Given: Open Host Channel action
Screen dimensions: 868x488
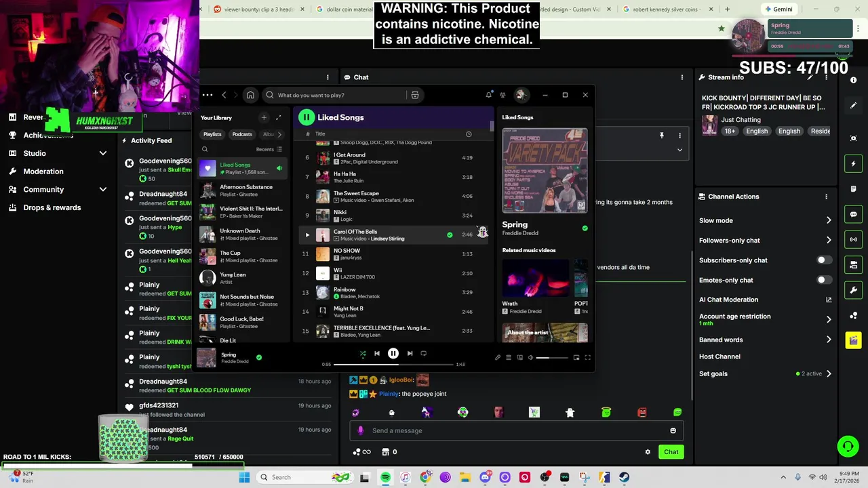Looking at the screenshot, I should 719,357.
